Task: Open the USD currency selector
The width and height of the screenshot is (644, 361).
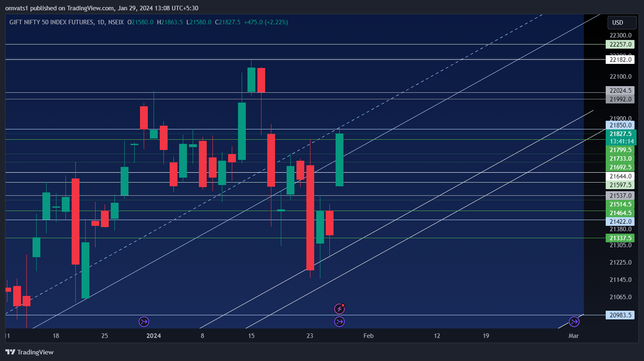Action: tap(622, 23)
